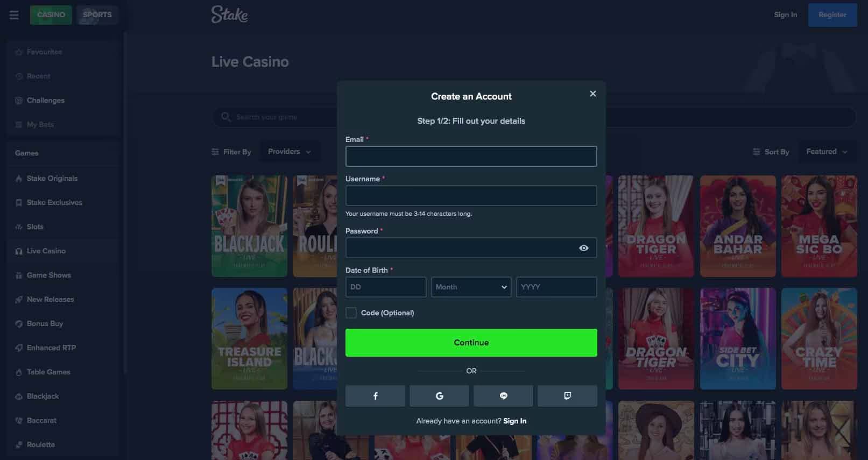Screen dimensions: 868x460
Task: Sign up with Facebook icon
Action: click(x=375, y=396)
